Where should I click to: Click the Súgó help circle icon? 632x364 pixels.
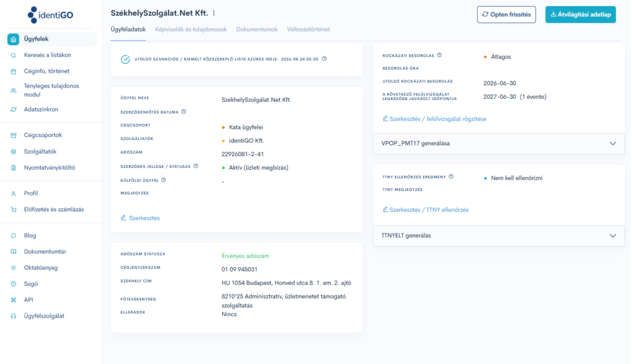(x=14, y=284)
